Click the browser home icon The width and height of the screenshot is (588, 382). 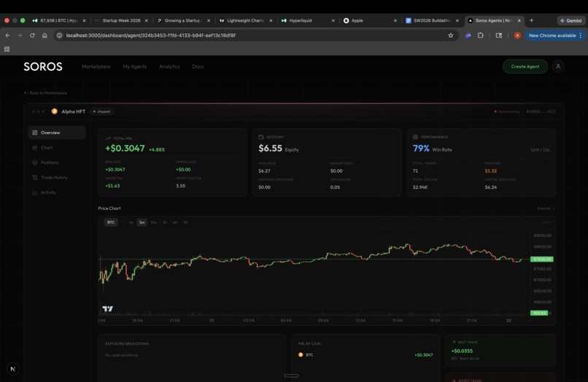(45, 35)
